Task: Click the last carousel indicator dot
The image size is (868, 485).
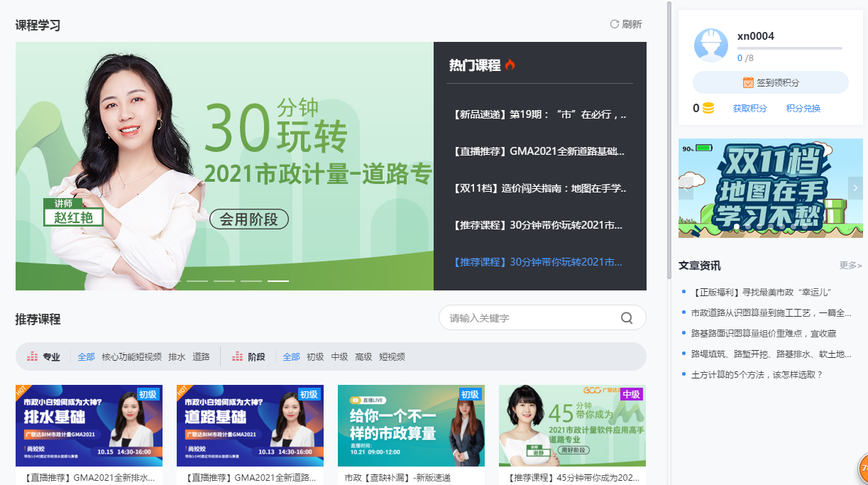Action: point(279,281)
